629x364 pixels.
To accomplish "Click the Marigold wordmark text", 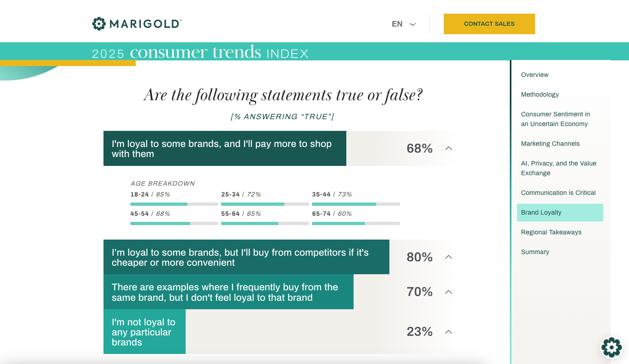I will click(145, 24).
